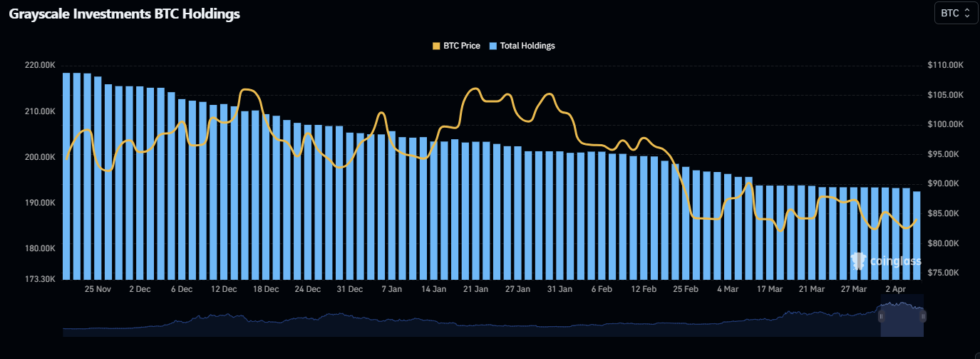Click the 210.00K holdings axis label
The image size is (980, 359).
(39, 111)
